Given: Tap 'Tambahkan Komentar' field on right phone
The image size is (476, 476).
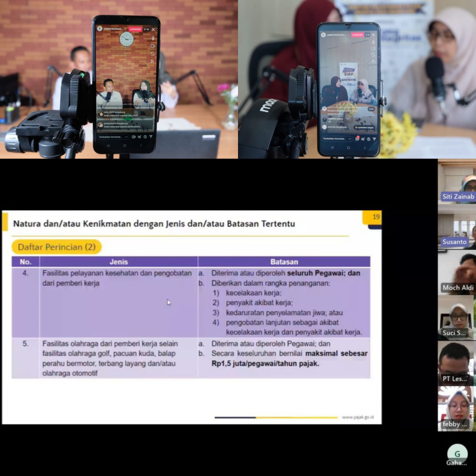Looking at the screenshot, I should (334, 139).
